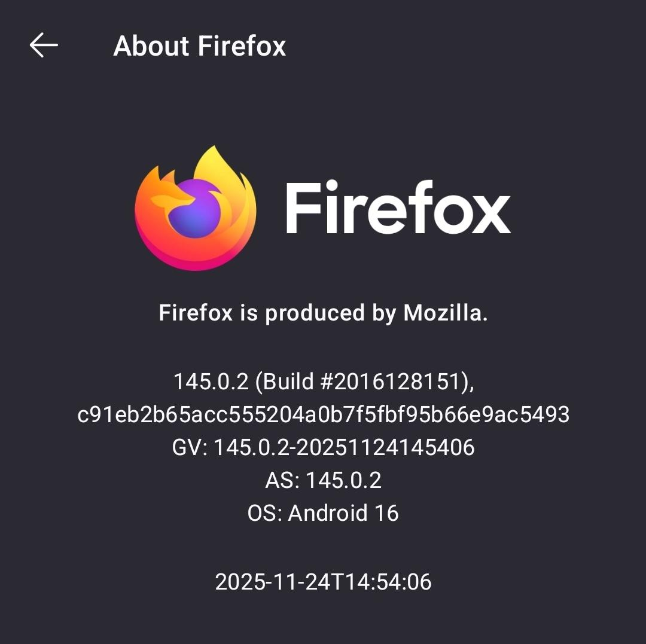Tap the Build #2016128151 text
646x644 pixels.
coord(361,381)
